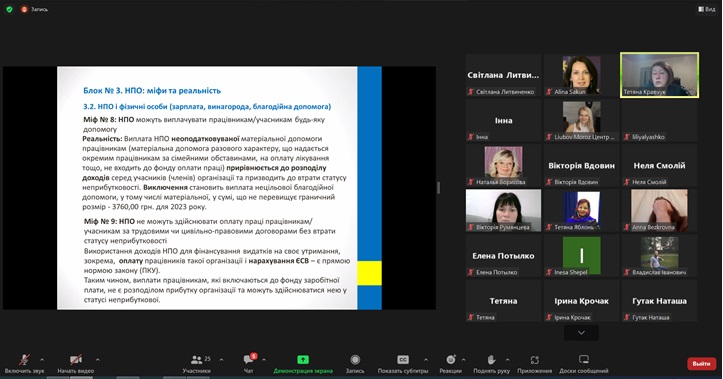Click the muted mic icon beside Alina Sakun

click(549, 92)
